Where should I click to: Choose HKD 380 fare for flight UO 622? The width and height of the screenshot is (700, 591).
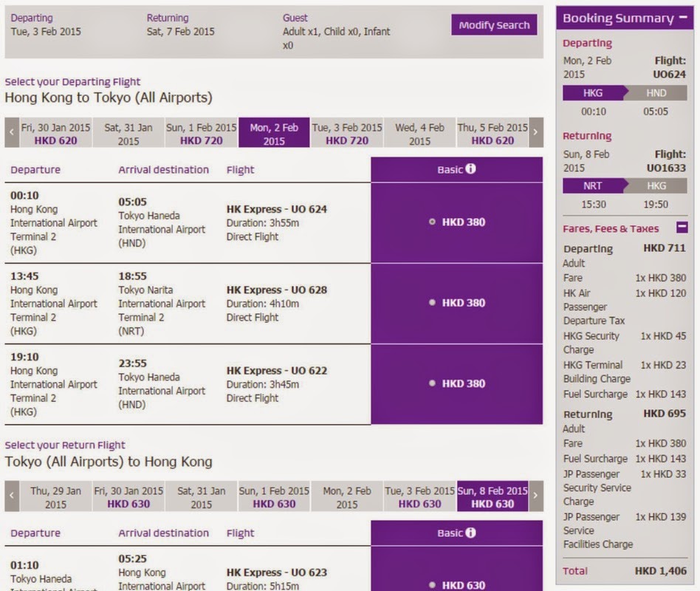433,383
